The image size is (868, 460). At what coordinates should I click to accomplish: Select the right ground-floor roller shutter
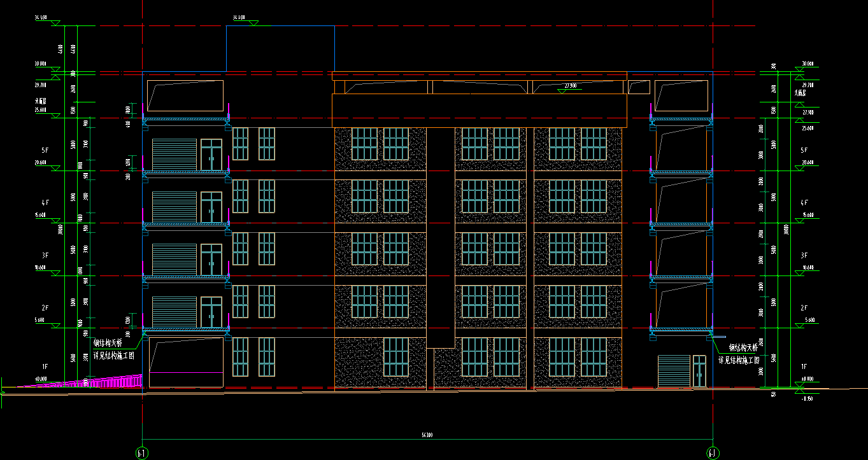pyautogui.click(x=674, y=371)
